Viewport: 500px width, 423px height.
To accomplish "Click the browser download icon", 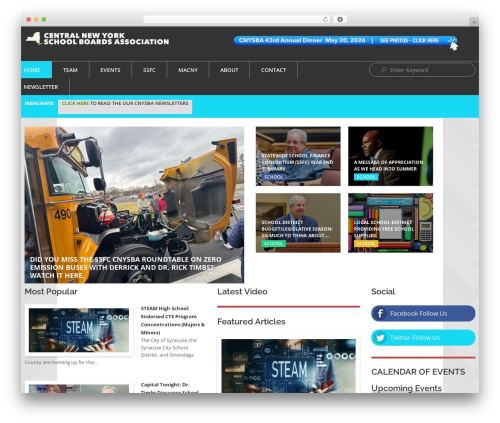I will pyautogui.click(x=340, y=19).
